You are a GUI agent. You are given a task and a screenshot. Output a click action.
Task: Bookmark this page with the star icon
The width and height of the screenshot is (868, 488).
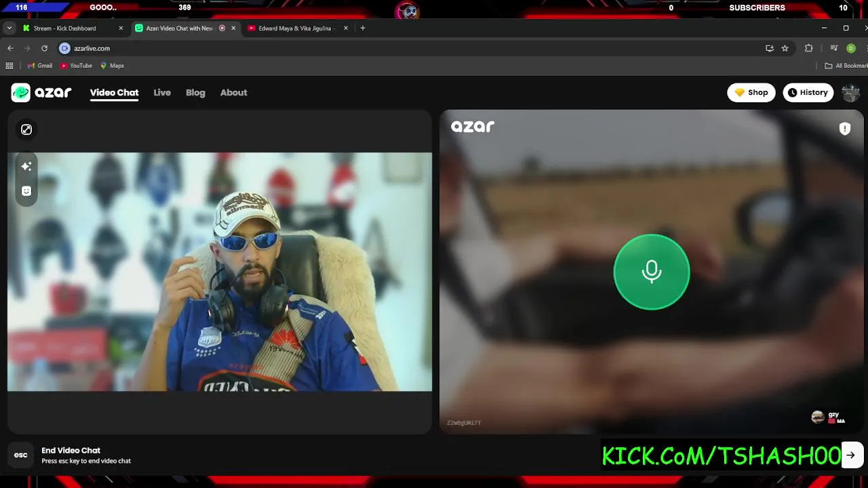[785, 48]
